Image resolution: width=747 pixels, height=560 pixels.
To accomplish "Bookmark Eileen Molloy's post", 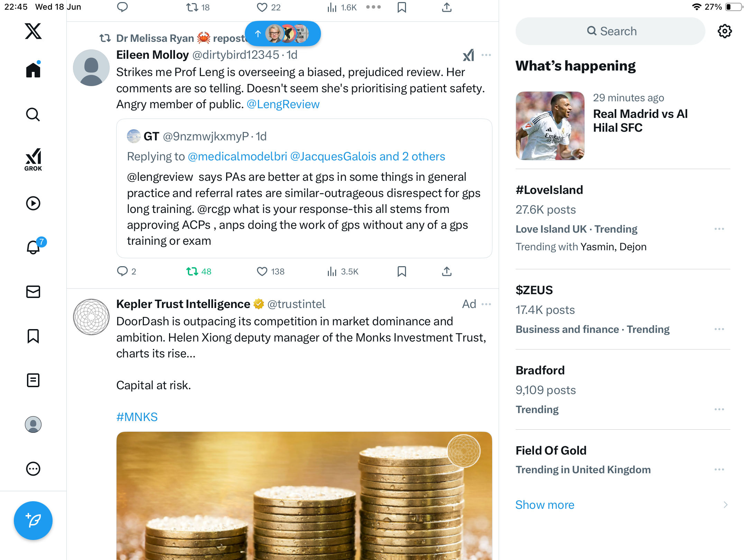I will [x=402, y=272].
